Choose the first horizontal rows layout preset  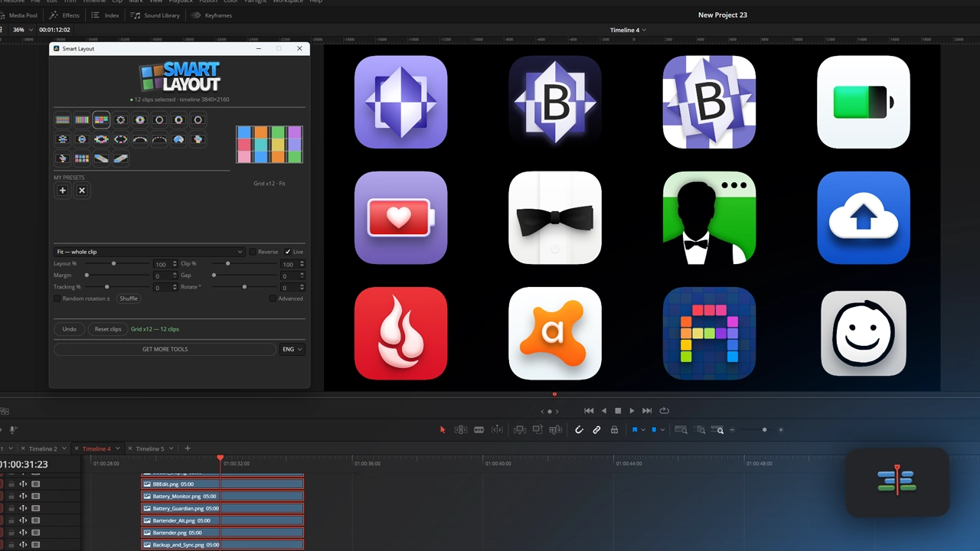click(x=63, y=120)
